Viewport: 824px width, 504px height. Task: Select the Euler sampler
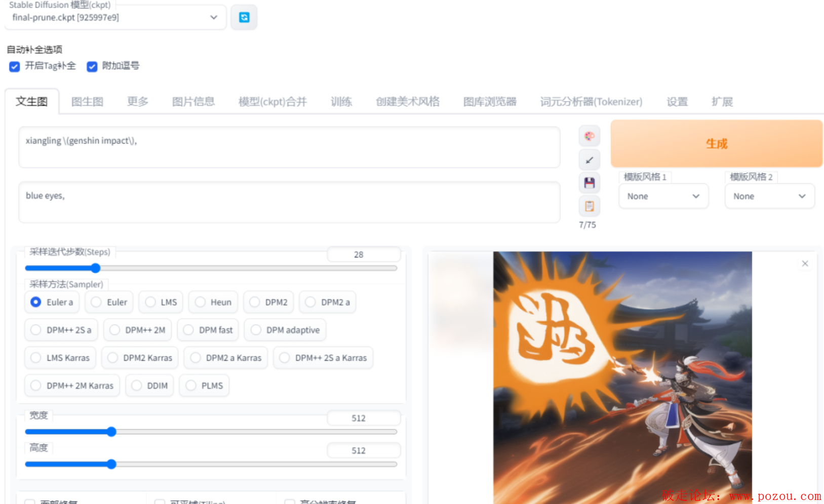point(109,302)
